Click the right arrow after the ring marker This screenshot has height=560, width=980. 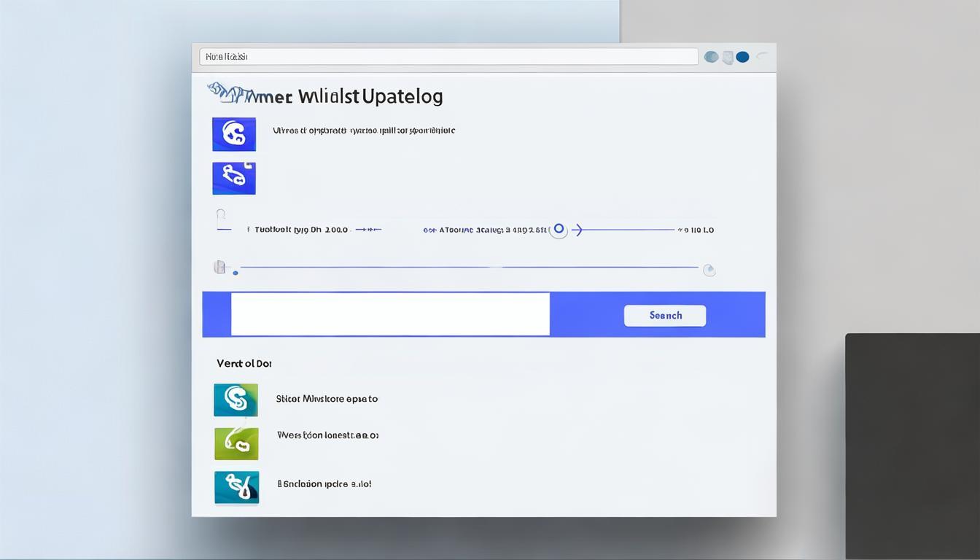[577, 230]
